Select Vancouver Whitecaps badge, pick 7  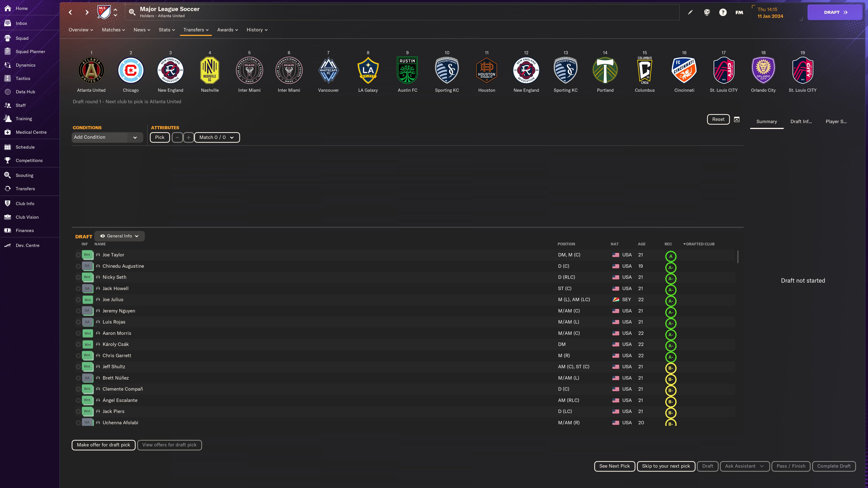328,70
